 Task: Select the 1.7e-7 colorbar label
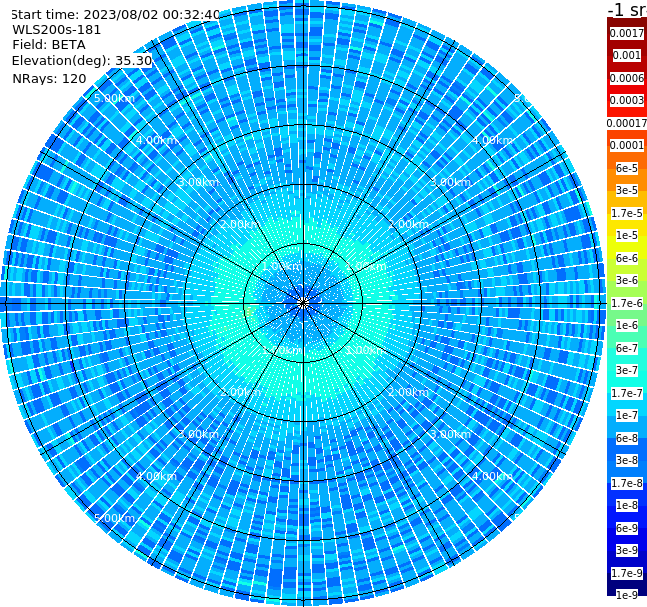click(627, 393)
